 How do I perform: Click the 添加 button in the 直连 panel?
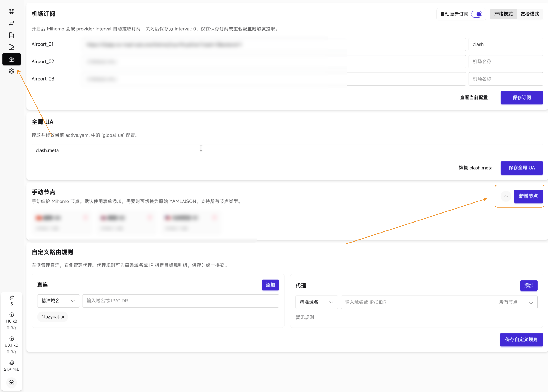click(x=270, y=285)
